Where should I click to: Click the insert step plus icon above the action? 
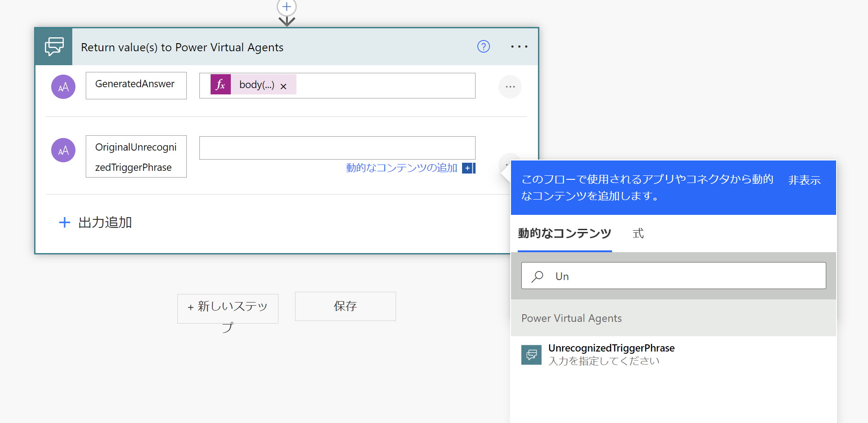tap(286, 7)
